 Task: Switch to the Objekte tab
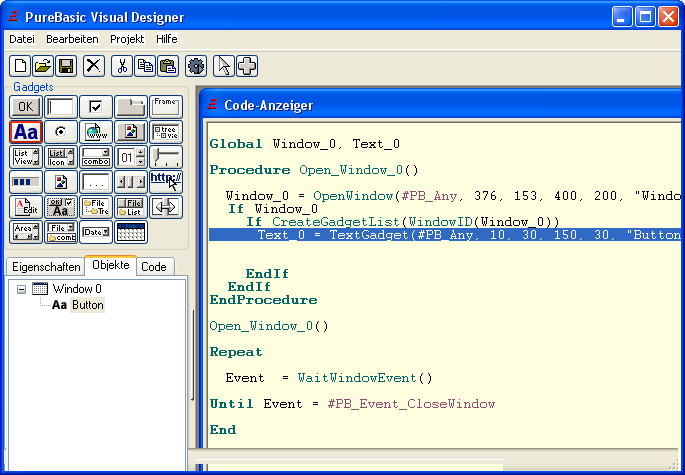111,265
